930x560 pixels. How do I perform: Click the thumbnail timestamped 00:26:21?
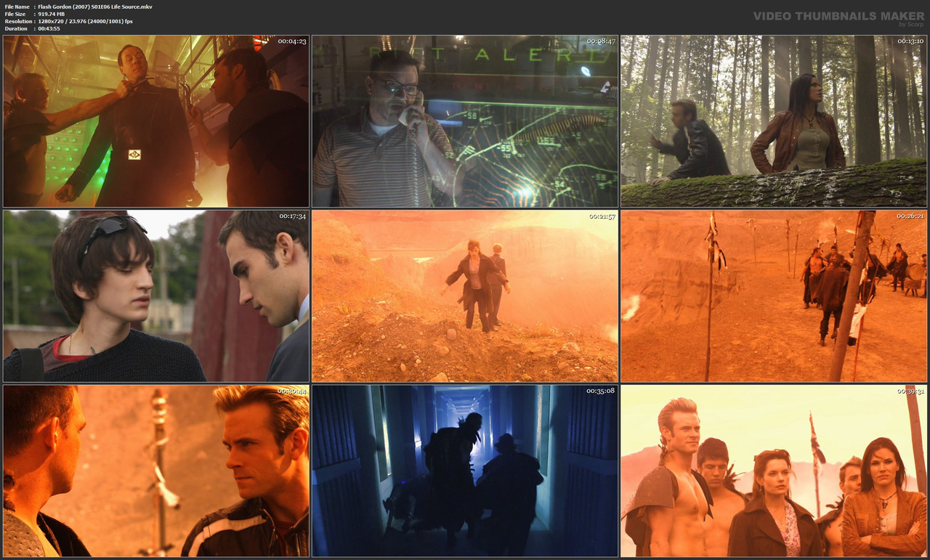coord(774,296)
